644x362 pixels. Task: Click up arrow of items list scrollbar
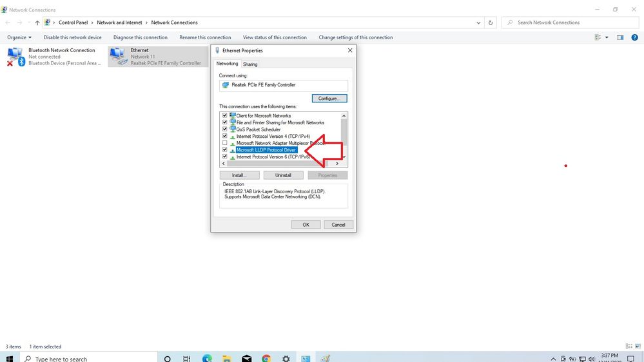[344, 116]
